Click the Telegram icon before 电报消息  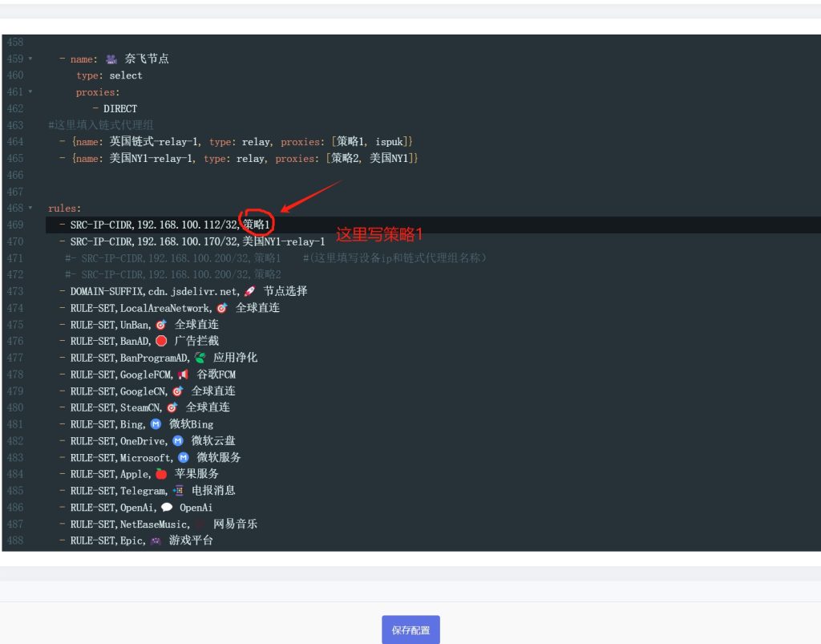pos(177,491)
